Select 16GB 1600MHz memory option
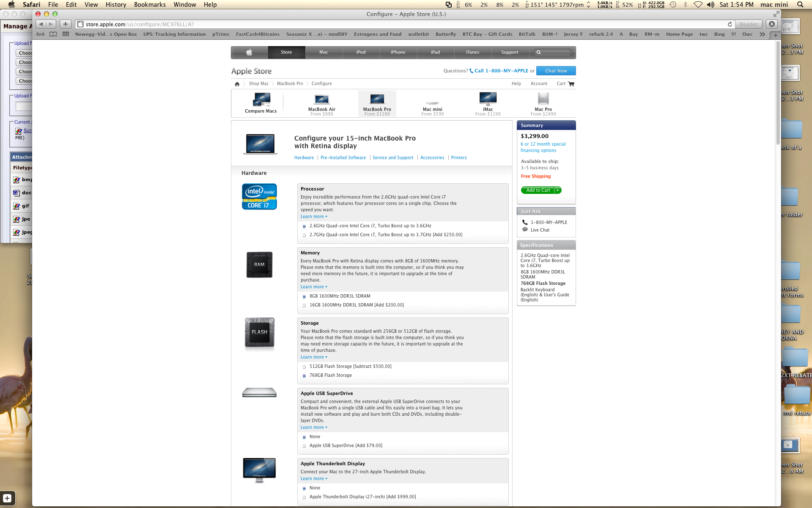This screenshot has height=508, width=812. tap(304, 306)
